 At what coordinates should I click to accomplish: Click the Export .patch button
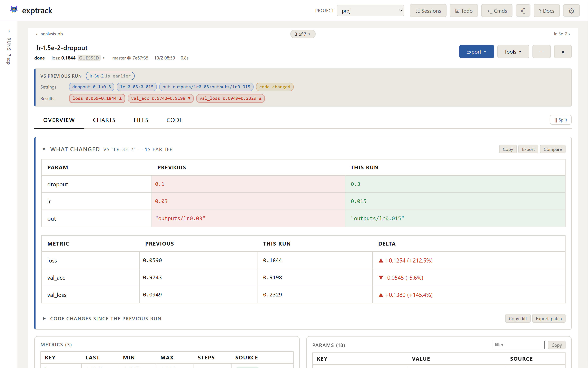549,319
